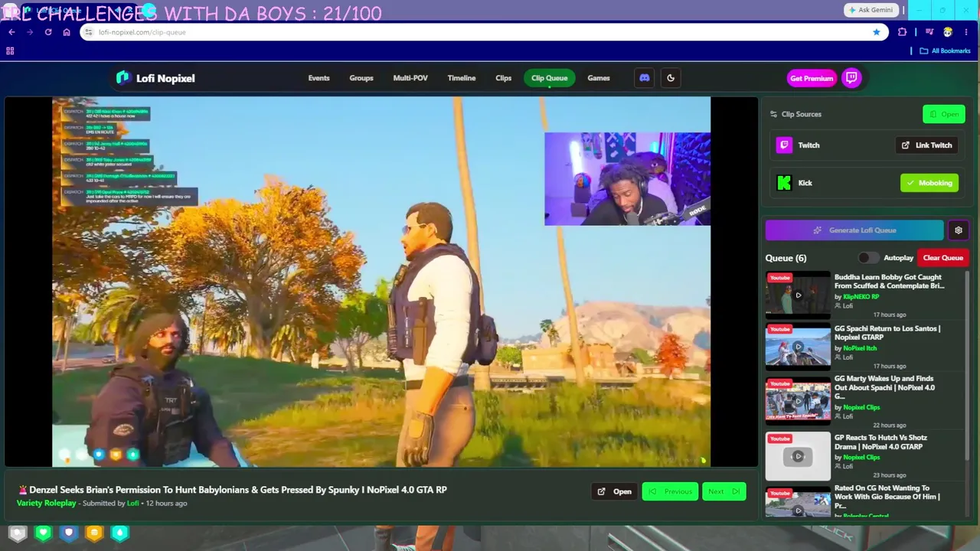
Task: Click the Ask Gemini button
Action: coord(871,10)
